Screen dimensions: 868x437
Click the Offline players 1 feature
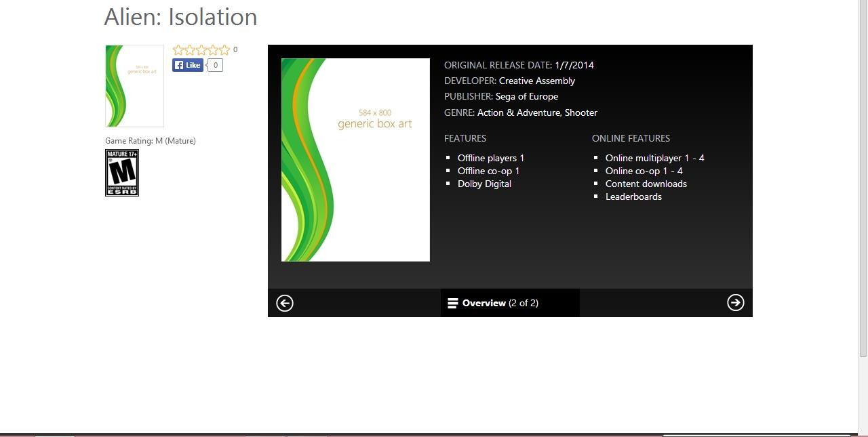click(x=491, y=158)
